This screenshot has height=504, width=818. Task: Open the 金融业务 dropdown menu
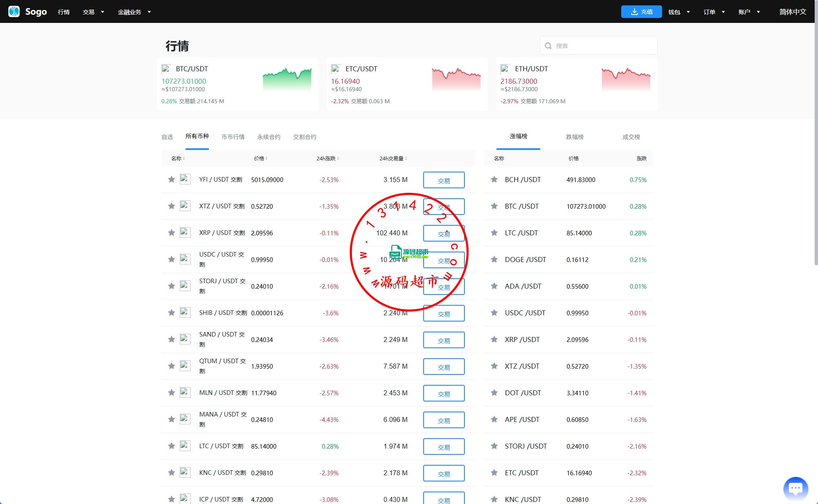[x=134, y=12]
